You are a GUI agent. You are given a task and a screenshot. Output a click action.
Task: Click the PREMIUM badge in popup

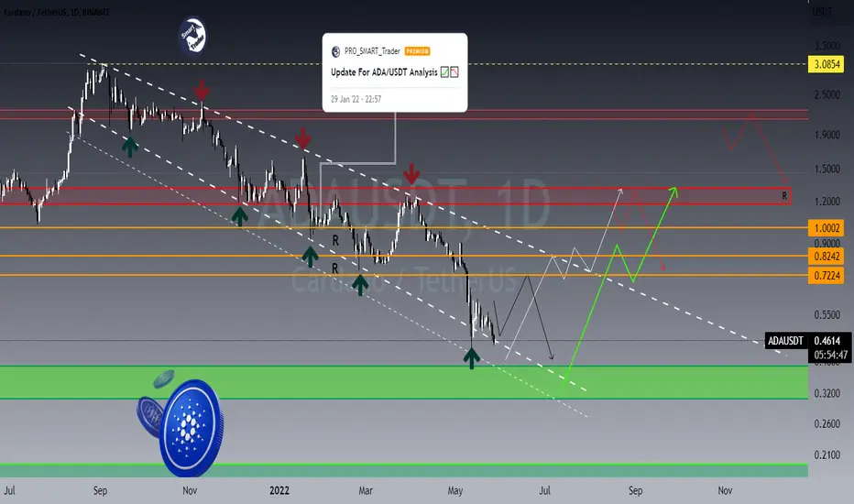tap(417, 51)
